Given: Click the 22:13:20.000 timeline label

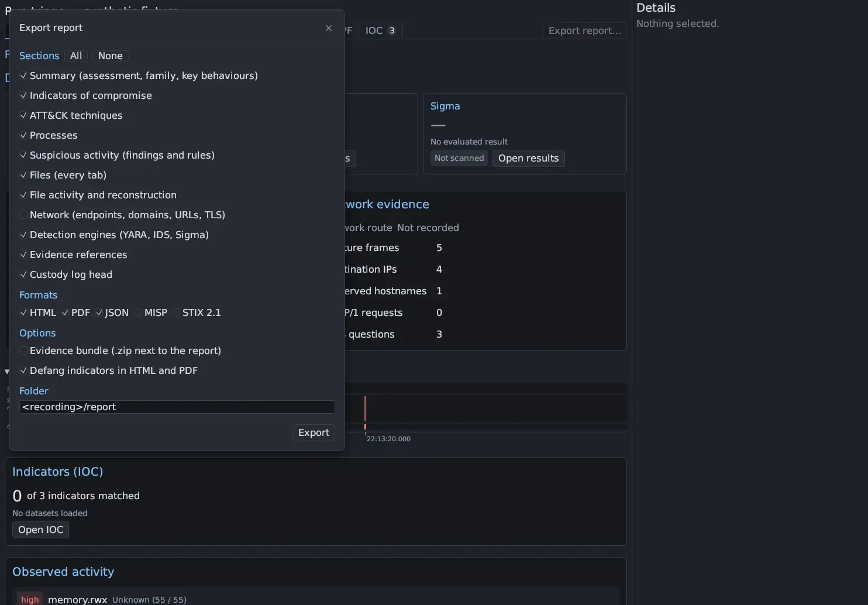Looking at the screenshot, I should click(x=388, y=439).
